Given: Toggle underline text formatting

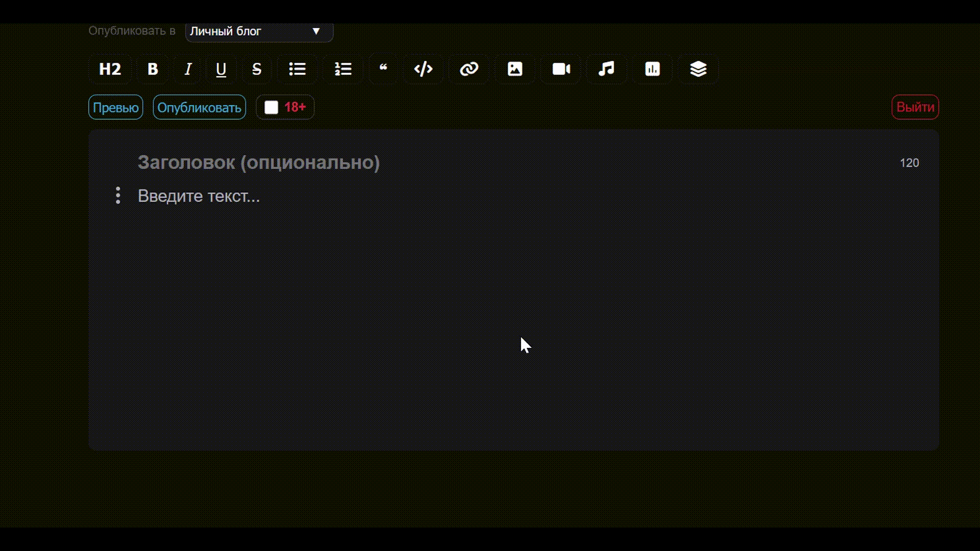Looking at the screenshot, I should click(x=221, y=69).
